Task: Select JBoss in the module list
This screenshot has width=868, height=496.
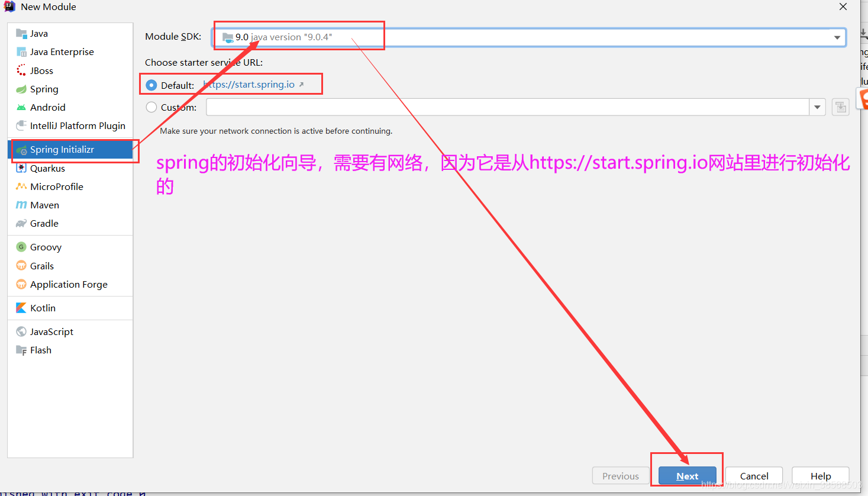Action: (x=70, y=70)
